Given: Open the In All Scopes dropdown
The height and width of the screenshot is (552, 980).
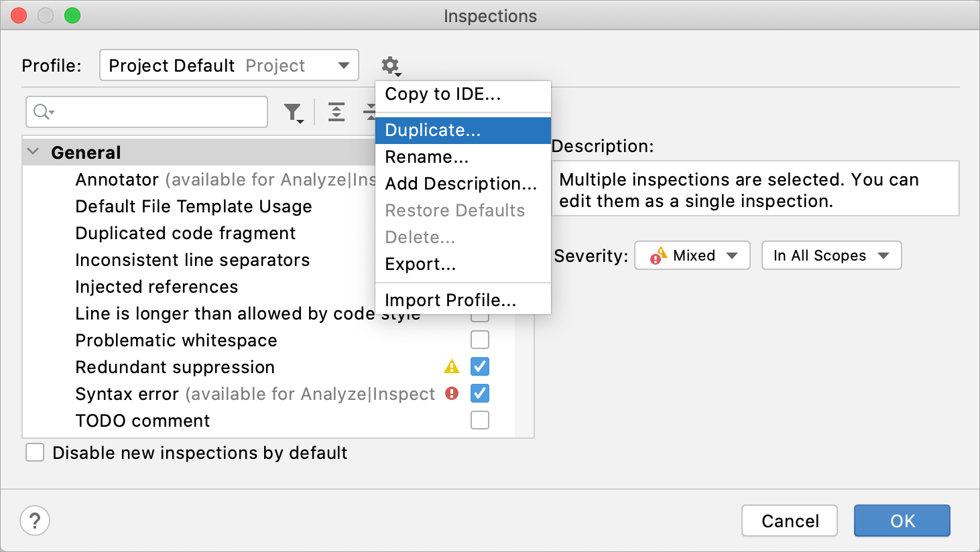Looking at the screenshot, I should click(x=831, y=255).
